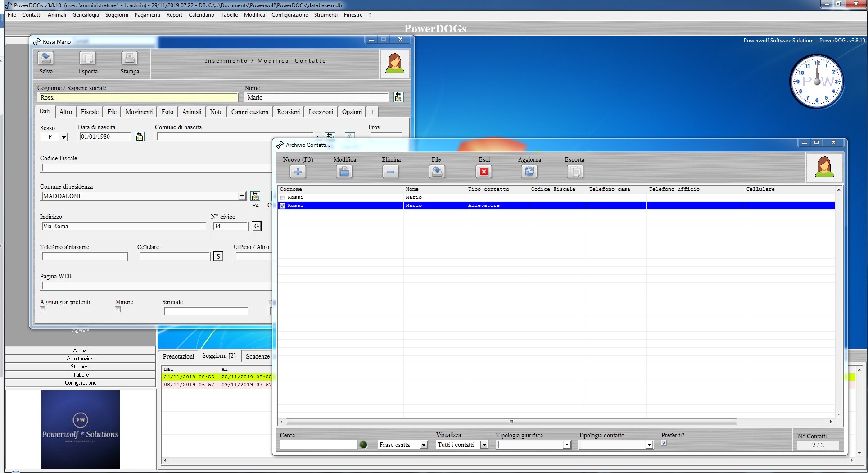Click Cognome column header
Screen dimensions: 868x473
(x=340, y=189)
